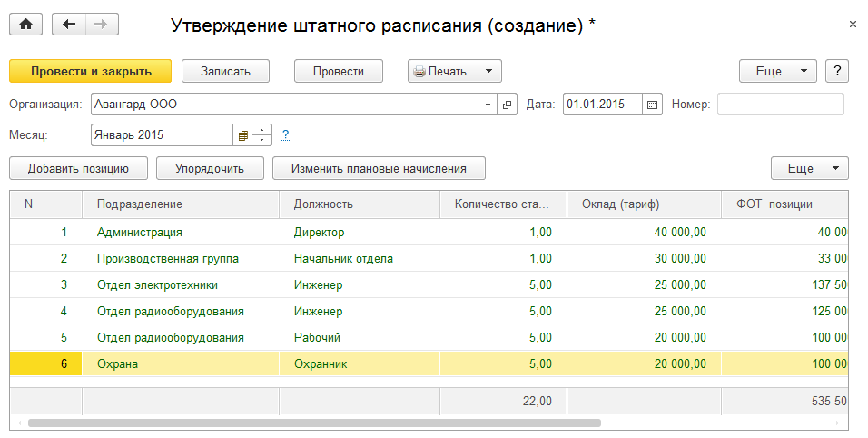The height and width of the screenshot is (438, 868).
Task: Click the Home icon button
Action: (25, 25)
